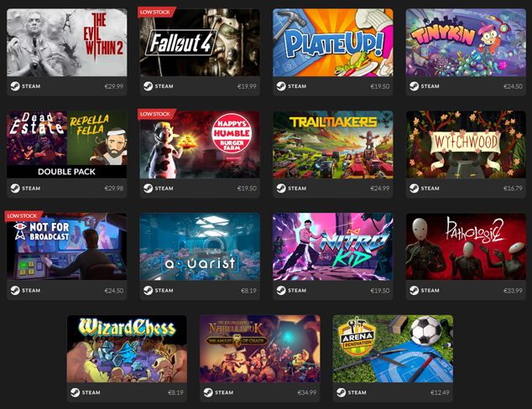Open the Dead Estate Repella Fella Double Pack
Screen dimensions: 532x409
pos(67,144)
